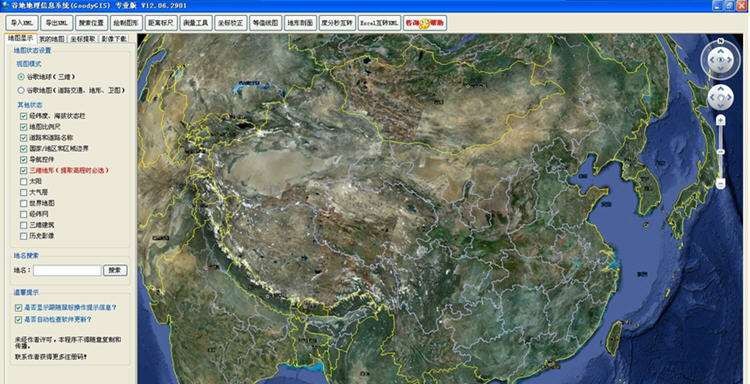Click the look-up arrow on the top joystick
The height and width of the screenshot is (384, 750).
click(720, 52)
